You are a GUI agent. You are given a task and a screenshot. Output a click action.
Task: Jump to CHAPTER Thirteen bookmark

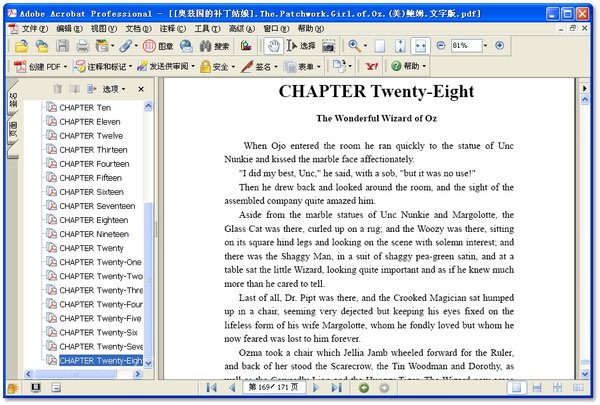pos(93,150)
